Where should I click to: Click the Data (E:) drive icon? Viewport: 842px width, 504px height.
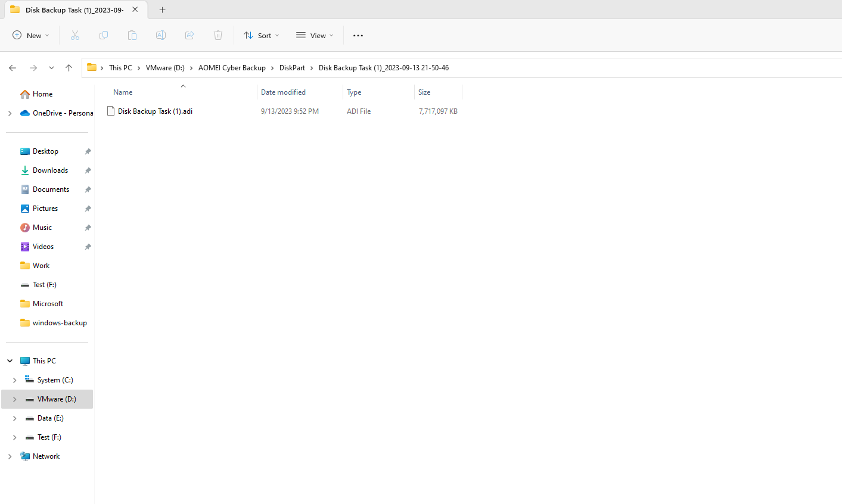(x=30, y=418)
